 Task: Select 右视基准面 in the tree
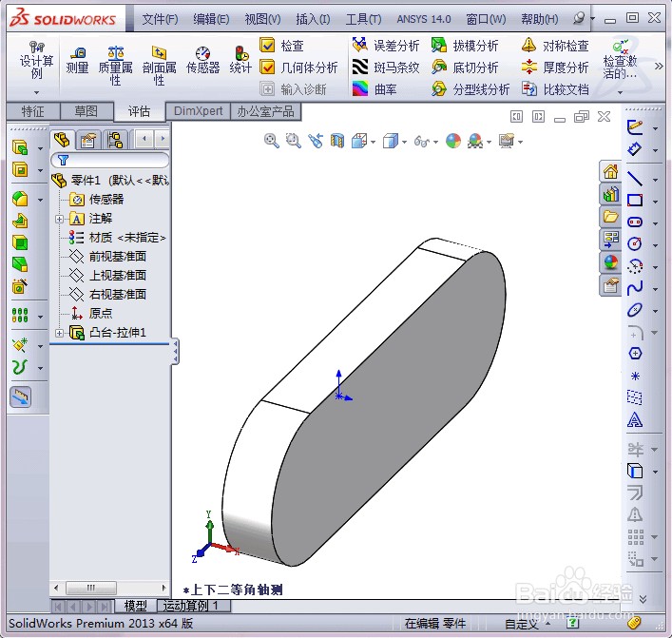(107, 294)
